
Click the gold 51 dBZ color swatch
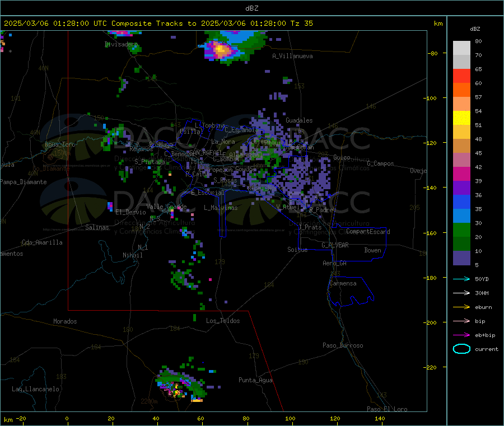coord(461,132)
